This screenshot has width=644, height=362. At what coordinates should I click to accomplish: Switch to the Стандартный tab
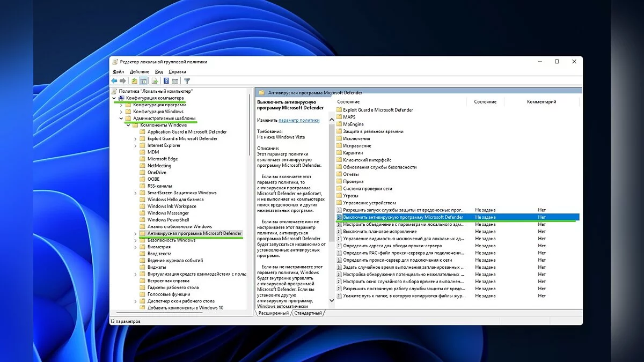pos(308,313)
